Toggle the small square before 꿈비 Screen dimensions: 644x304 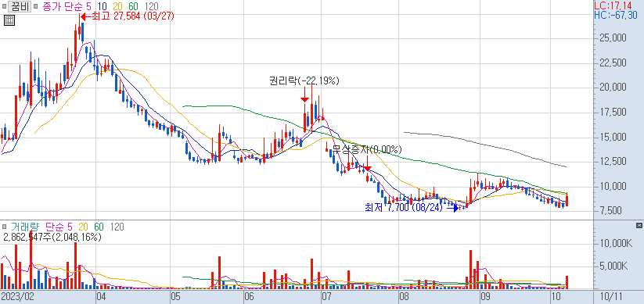pos(5,6)
